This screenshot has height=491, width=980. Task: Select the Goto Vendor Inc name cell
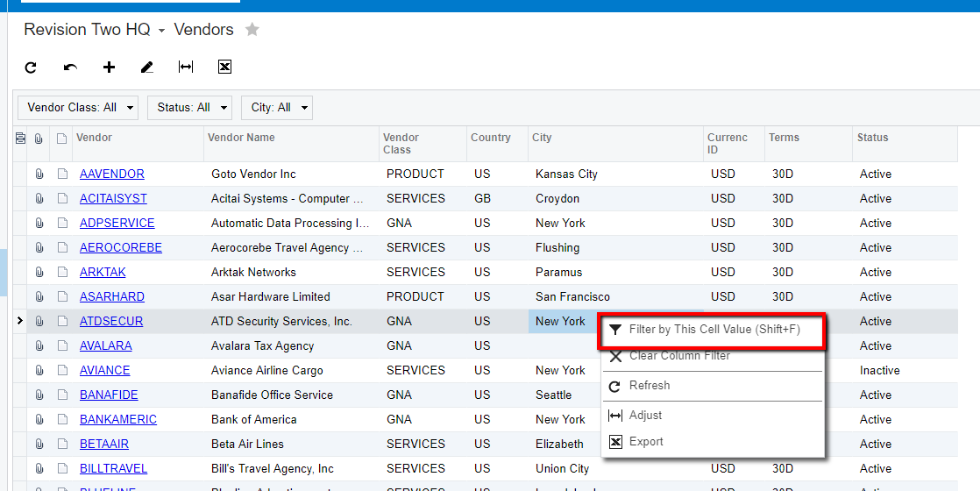click(292, 174)
